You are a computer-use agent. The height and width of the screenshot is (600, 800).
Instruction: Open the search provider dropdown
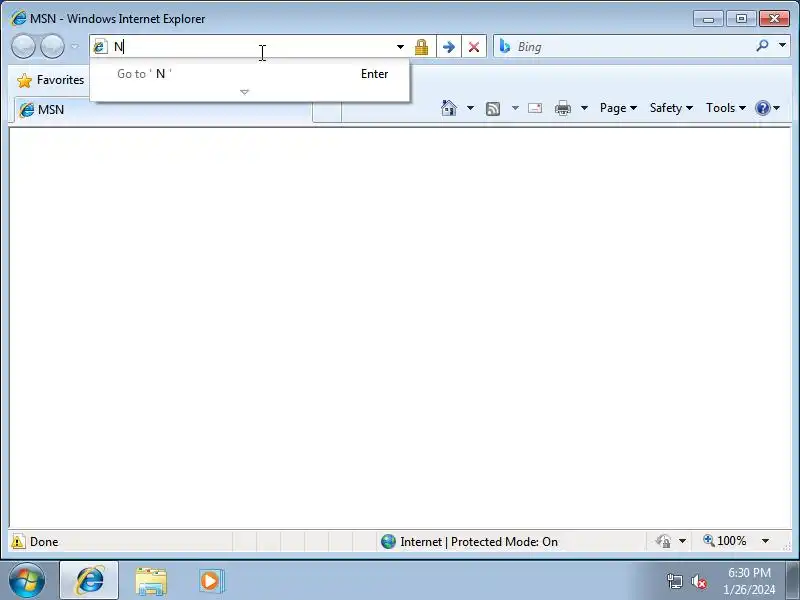pyautogui.click(x=782, y=45)
